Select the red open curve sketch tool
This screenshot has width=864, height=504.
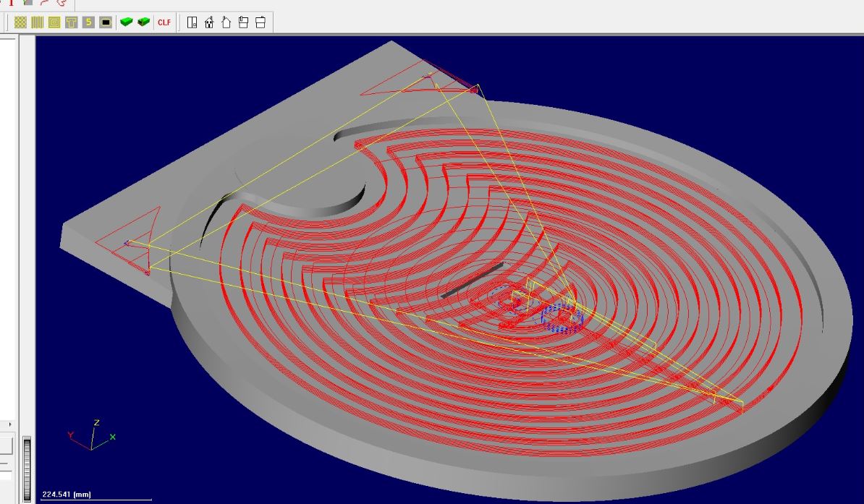coord(45,3)
